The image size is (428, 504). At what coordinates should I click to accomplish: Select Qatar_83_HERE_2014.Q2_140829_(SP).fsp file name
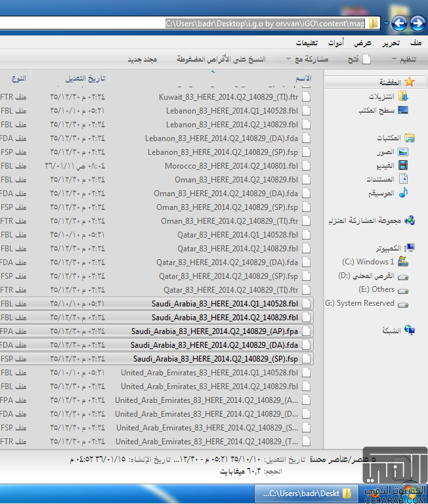(x=228, y=276)
